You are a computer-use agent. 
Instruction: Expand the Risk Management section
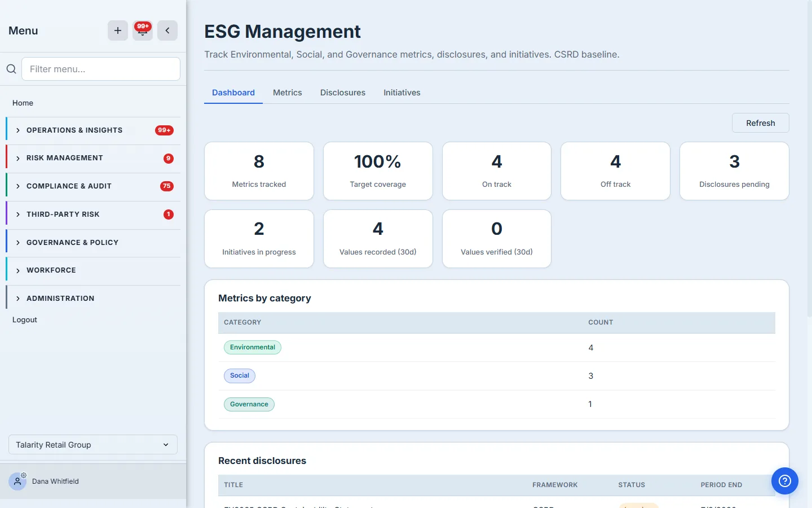coord(93,158)
